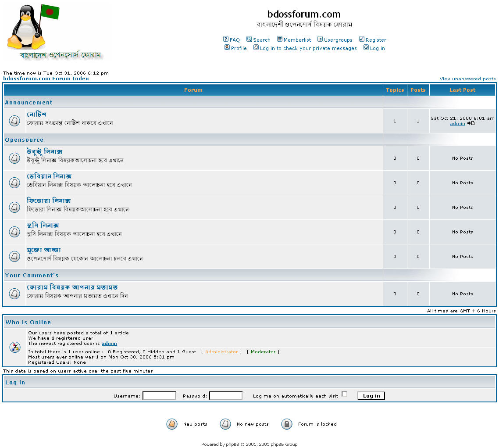
Task: Open the Memberlist link
Action: pos(297,40)
